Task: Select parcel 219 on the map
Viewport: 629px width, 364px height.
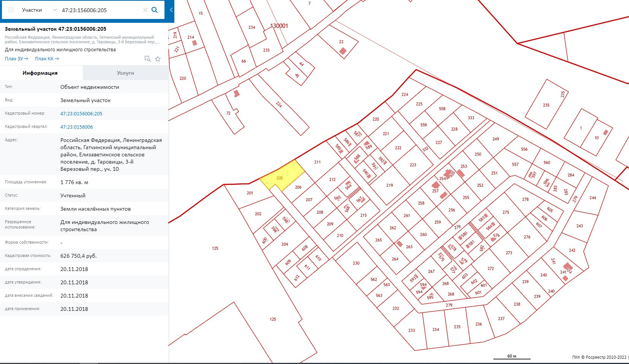Action: click(390, 185)
